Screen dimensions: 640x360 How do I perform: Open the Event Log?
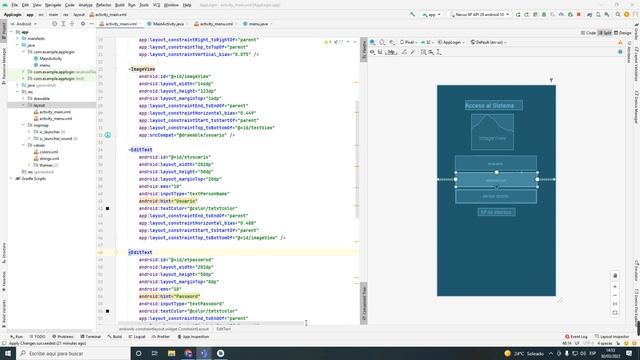click(x=576, y=337)
